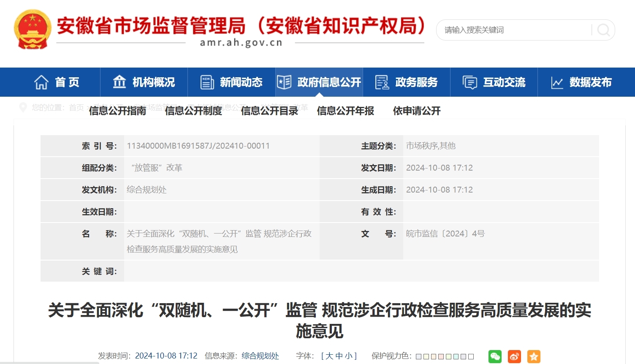635x364 pixels.
Task: Focus the 请输入搜索关键词 search box
Action: tap(515, 30)
